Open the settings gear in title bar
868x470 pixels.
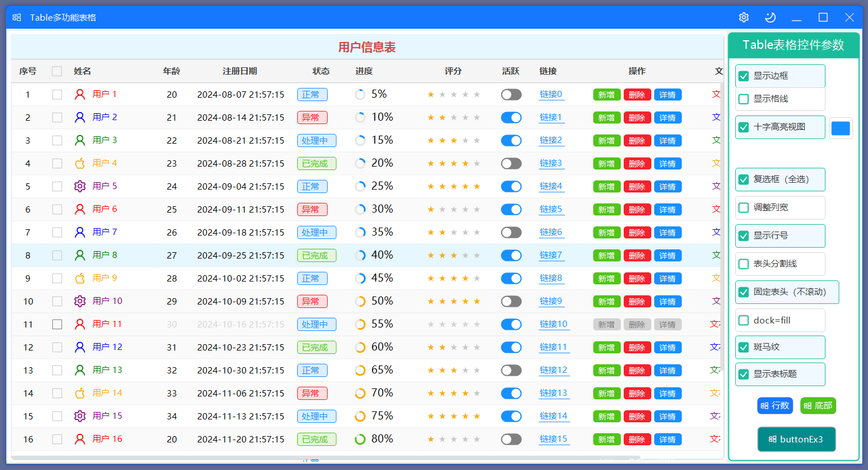click(x=744, y=17)
